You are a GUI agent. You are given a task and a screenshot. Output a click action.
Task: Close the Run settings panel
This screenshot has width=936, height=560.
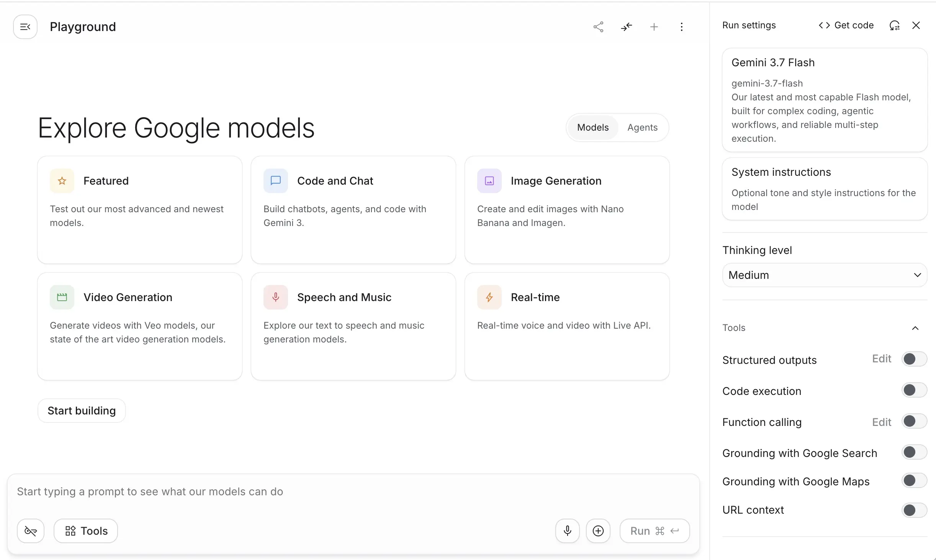coord(916,25)
